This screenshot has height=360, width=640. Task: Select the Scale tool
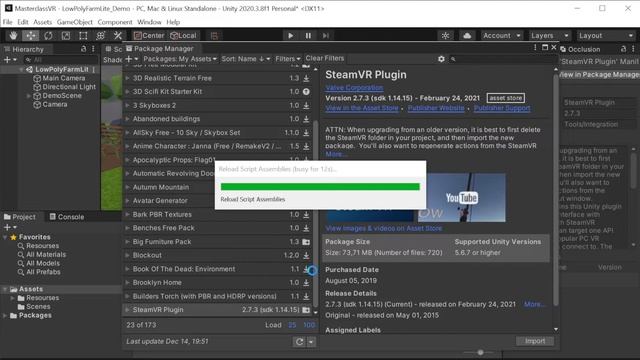tap(66, 36)
